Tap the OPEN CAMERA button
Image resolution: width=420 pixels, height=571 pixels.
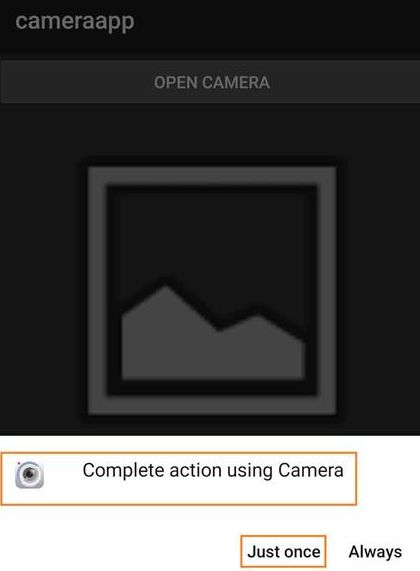point(210,82)
